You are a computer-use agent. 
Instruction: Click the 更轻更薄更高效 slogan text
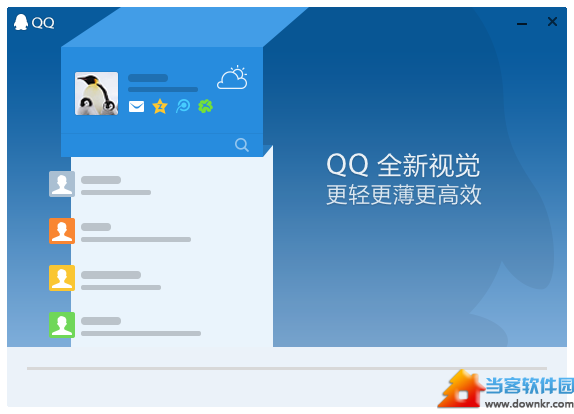click(x=404, y=194)
